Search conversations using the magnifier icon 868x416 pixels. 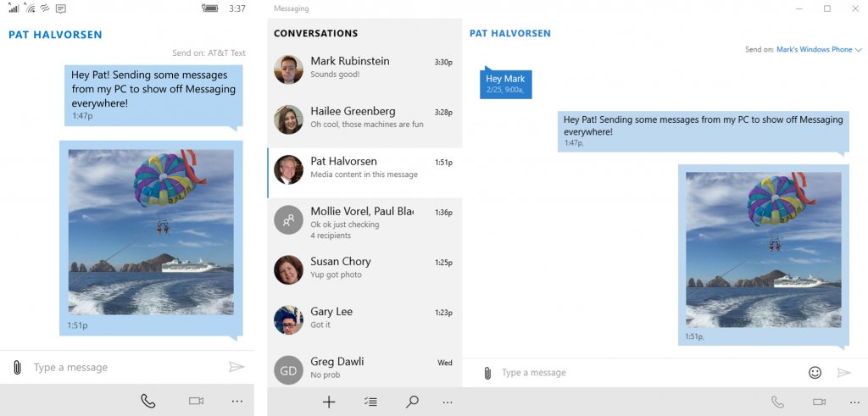pos(412,402)
